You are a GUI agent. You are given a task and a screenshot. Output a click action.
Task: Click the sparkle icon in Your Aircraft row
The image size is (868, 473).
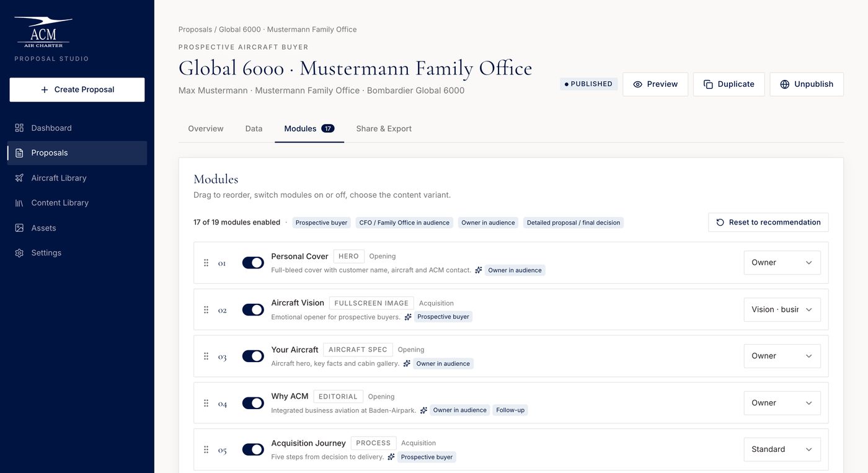click(407, 364)
